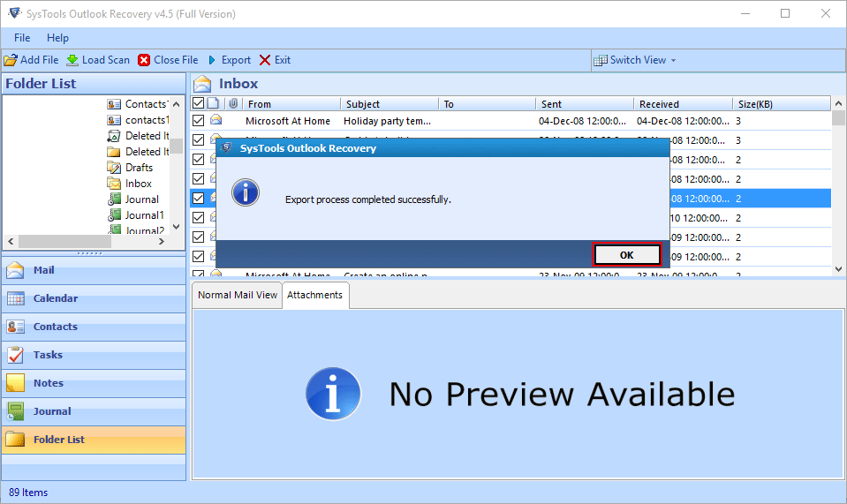The width and height of the screenshot is (847, 504).
Task: Click the Journal book icon in sidebar
Action: click(15, 411)
